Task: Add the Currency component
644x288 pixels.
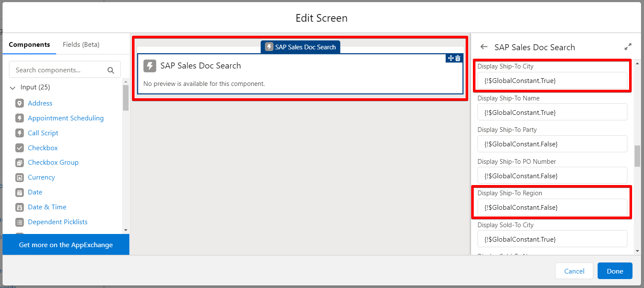Action: coord(41,177)
